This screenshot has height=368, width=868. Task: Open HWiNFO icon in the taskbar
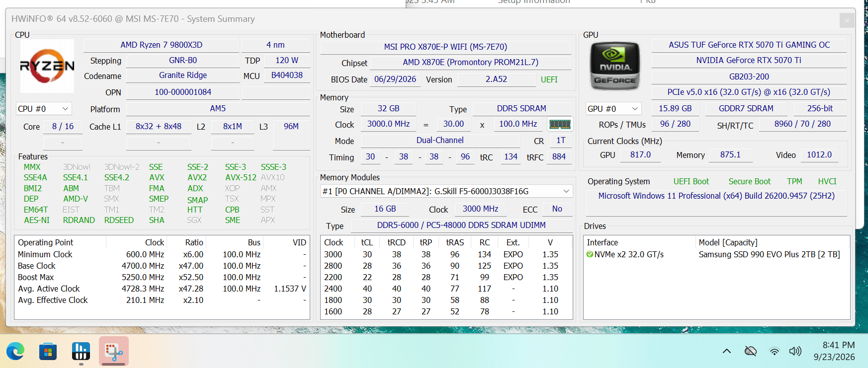click(x=81, y=352)
